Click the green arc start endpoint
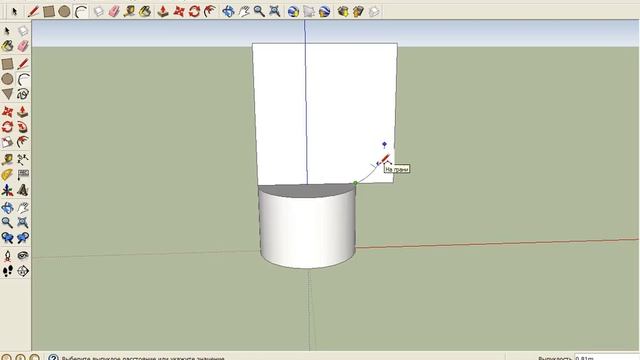The width and height of the screenshot is (640, 360). pos(355,183)
